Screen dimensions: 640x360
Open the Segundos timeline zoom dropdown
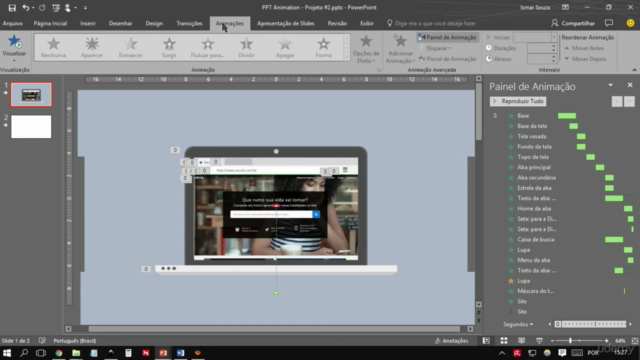518,324
